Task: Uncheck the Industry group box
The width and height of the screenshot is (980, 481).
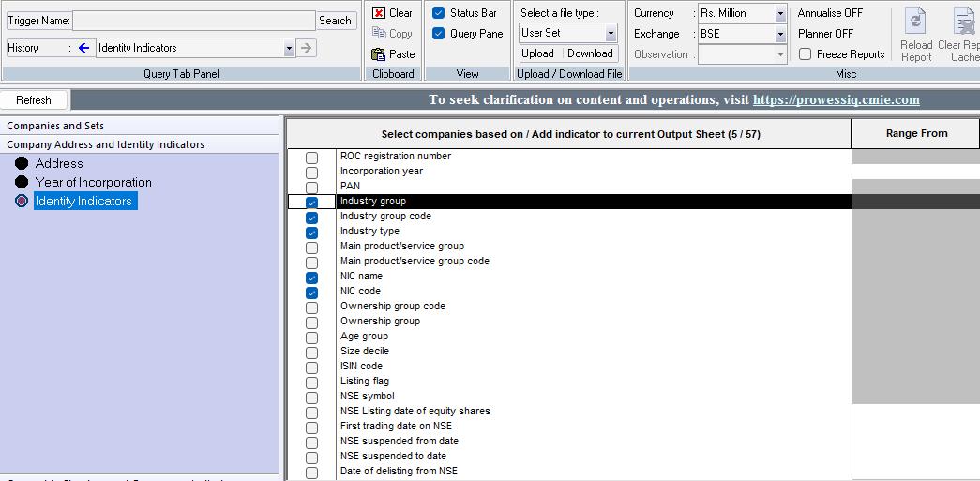Action: 312,203
